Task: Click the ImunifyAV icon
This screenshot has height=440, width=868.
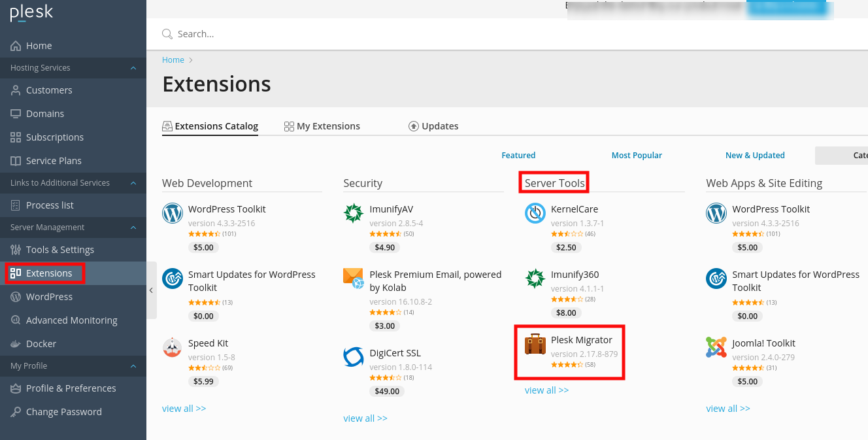Action: [354, 213]
